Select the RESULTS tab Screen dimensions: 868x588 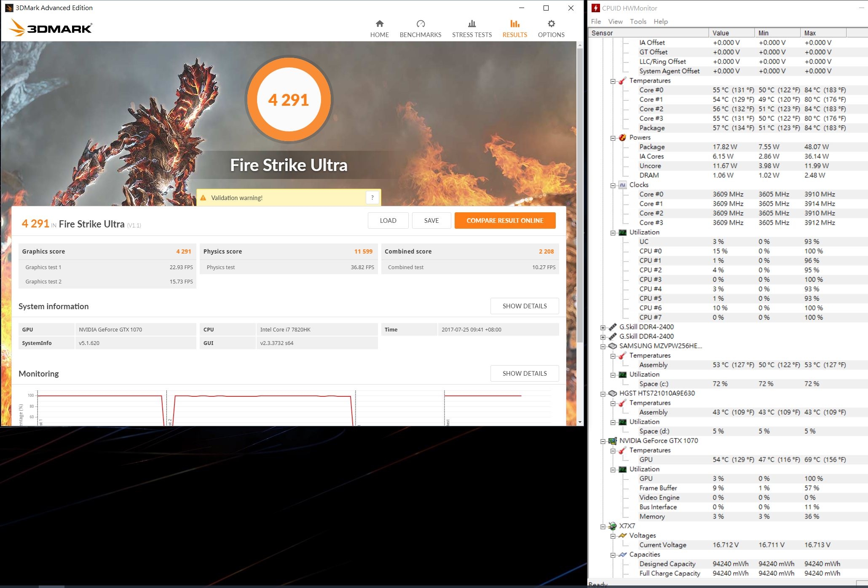pos(515,29)
